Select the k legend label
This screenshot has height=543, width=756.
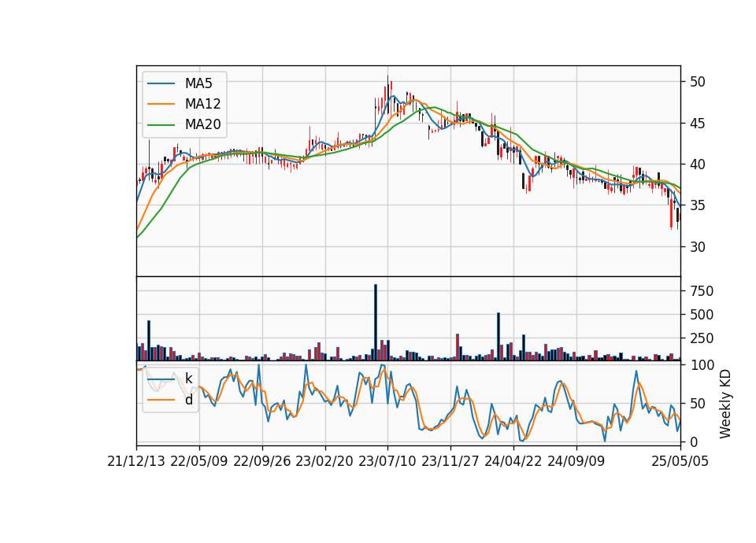[x=188, y=379]
